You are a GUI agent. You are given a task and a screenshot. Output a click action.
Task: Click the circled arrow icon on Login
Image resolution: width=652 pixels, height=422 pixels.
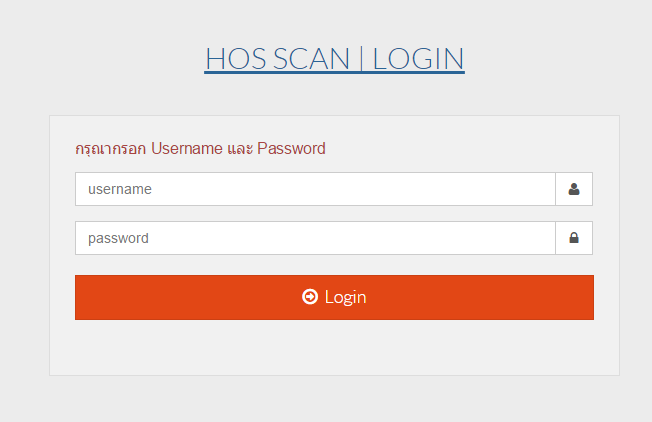pyautogui.click(x=310, y=297)
